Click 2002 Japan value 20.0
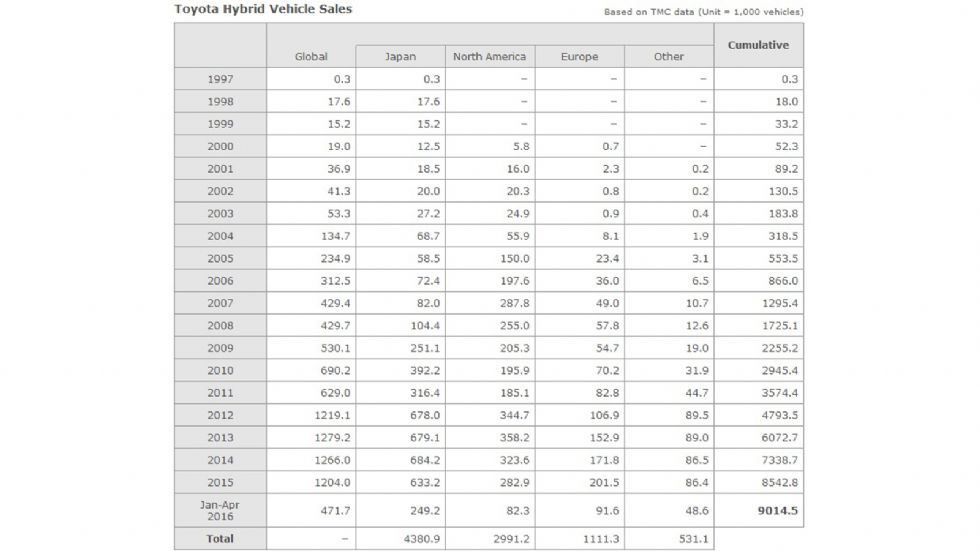 tap(428, 191)
